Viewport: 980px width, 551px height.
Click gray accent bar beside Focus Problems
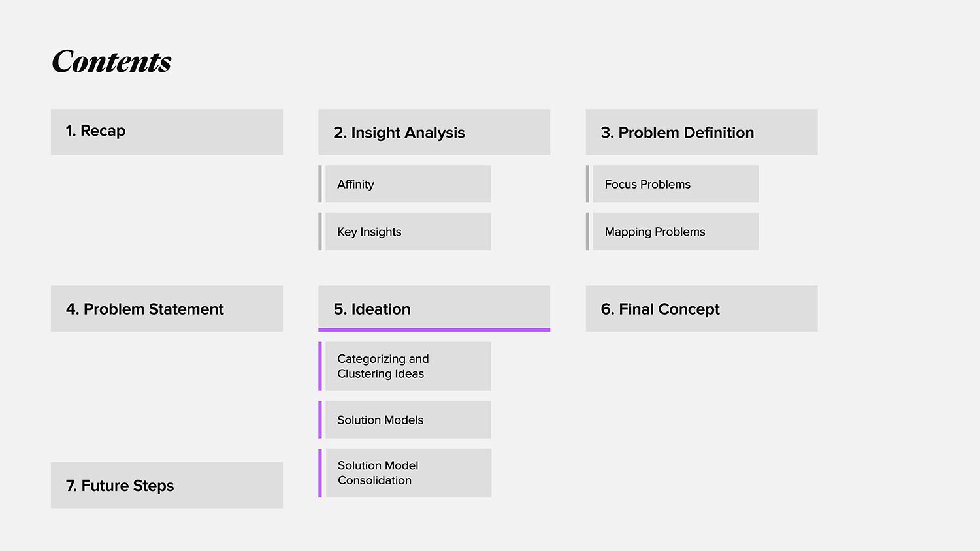coord(587,184)
